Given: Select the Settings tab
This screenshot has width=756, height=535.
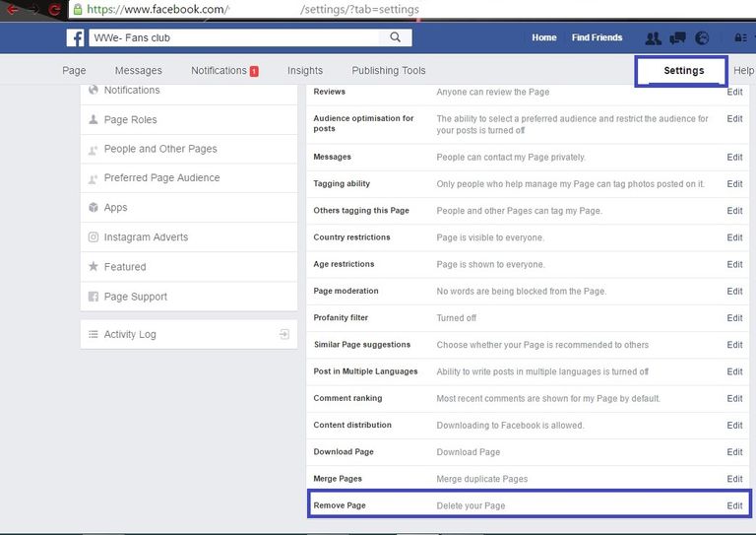Looking at the screenshot, I should 683,71.
